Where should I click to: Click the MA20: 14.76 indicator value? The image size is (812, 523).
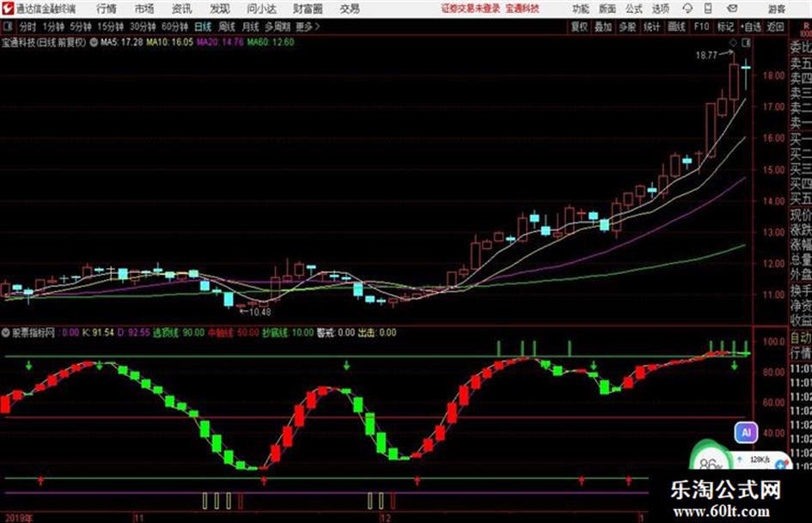(220, 42)
